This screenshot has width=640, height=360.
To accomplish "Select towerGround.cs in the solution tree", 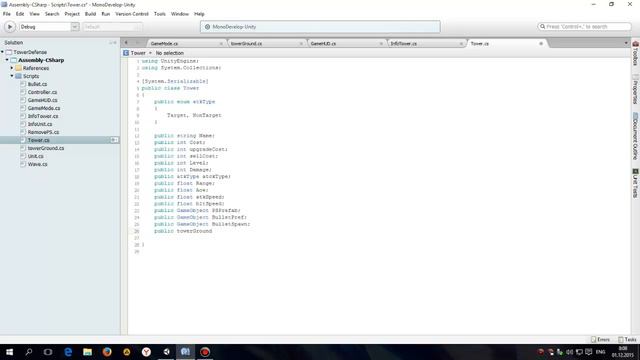I will tap(46, 148).
